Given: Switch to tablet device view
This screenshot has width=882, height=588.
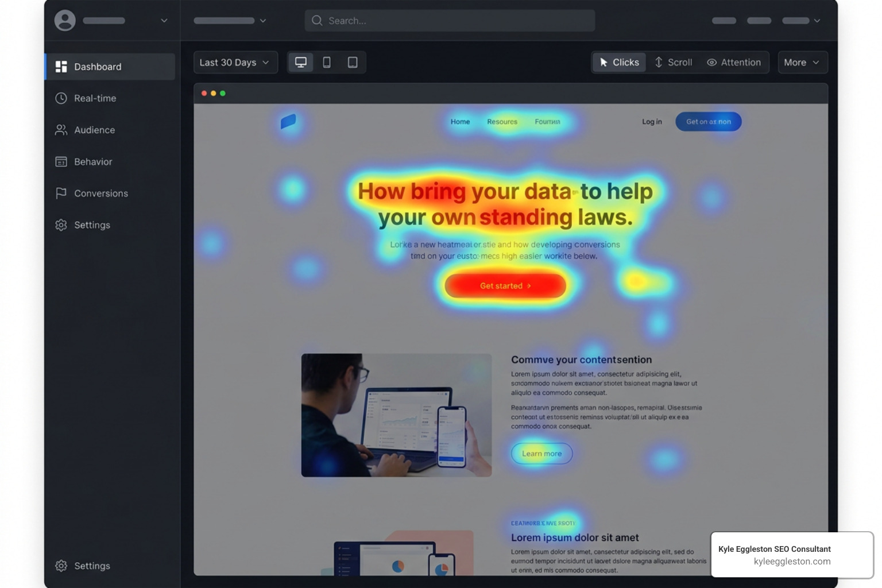Looking at the screenshot, I should click(353, 62).
